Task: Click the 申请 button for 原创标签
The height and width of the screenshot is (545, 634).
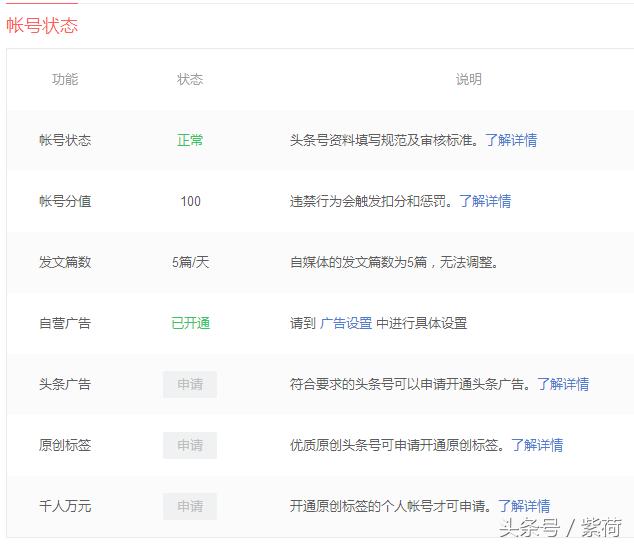Action: click(190, 445)
